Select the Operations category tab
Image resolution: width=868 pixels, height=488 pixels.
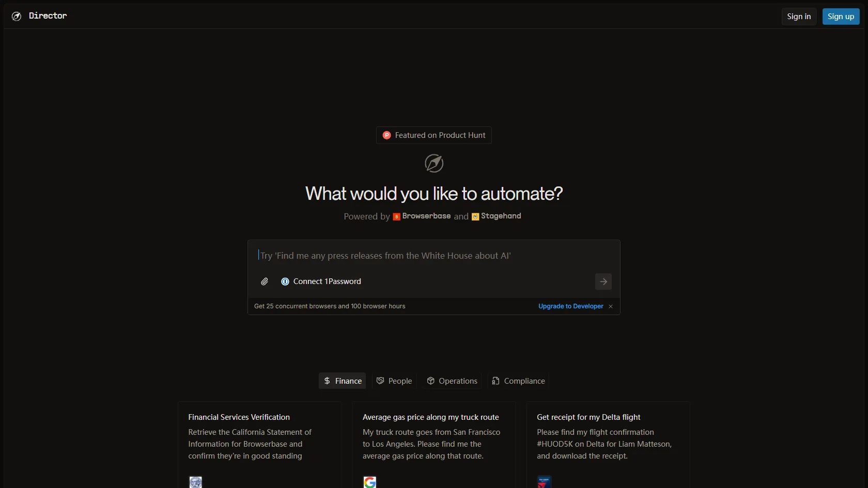[x=452, y=381]
